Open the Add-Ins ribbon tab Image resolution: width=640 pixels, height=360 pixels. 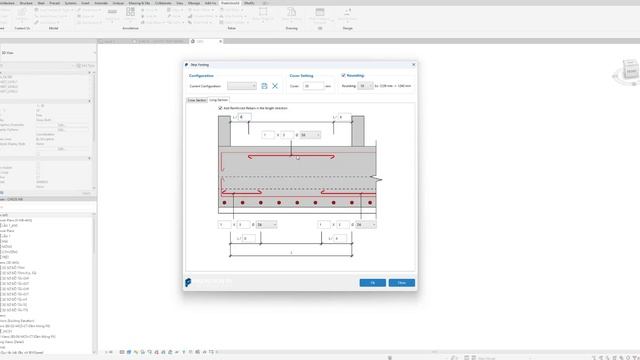(210, 3)
